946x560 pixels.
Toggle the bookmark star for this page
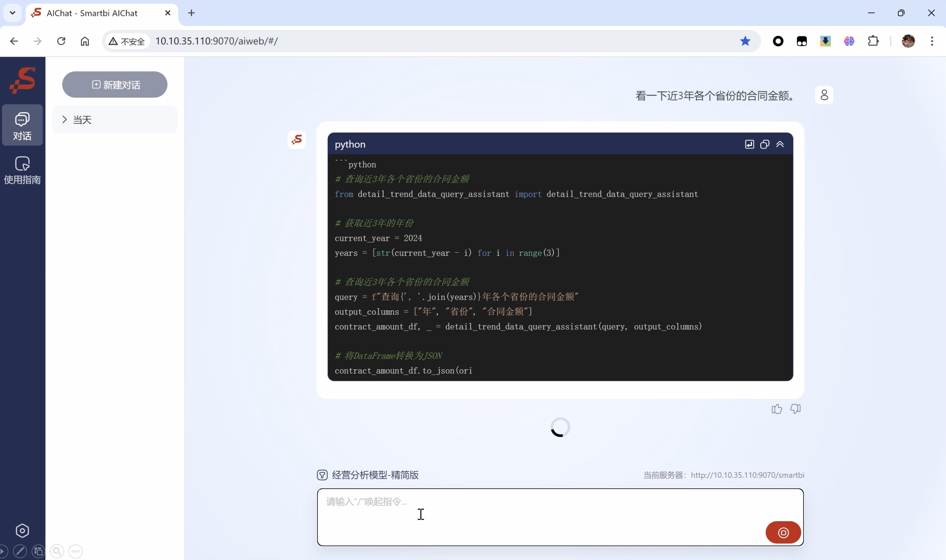tap(745, 41)
